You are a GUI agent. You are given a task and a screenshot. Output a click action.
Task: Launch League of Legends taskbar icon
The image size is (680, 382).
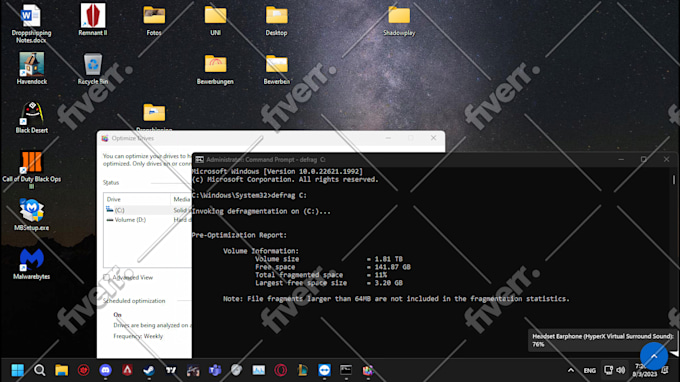(x=303, y=370)
